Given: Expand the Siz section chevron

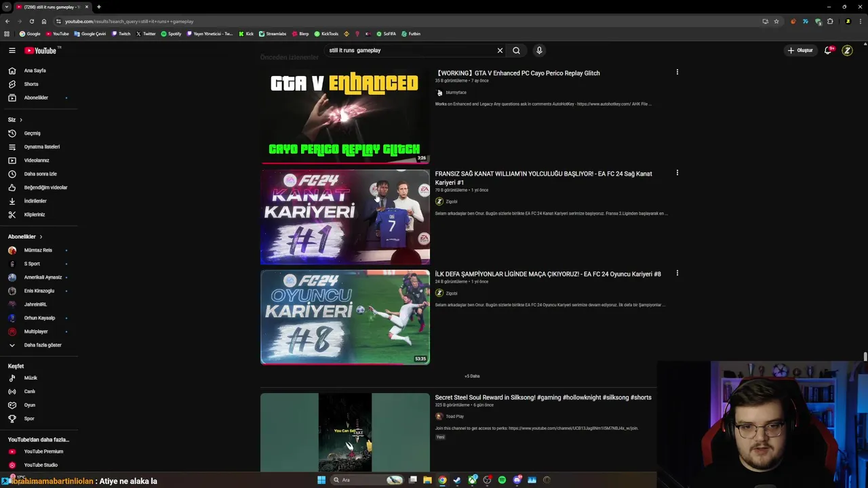Looking at the screenshot, I should (20, 120).
